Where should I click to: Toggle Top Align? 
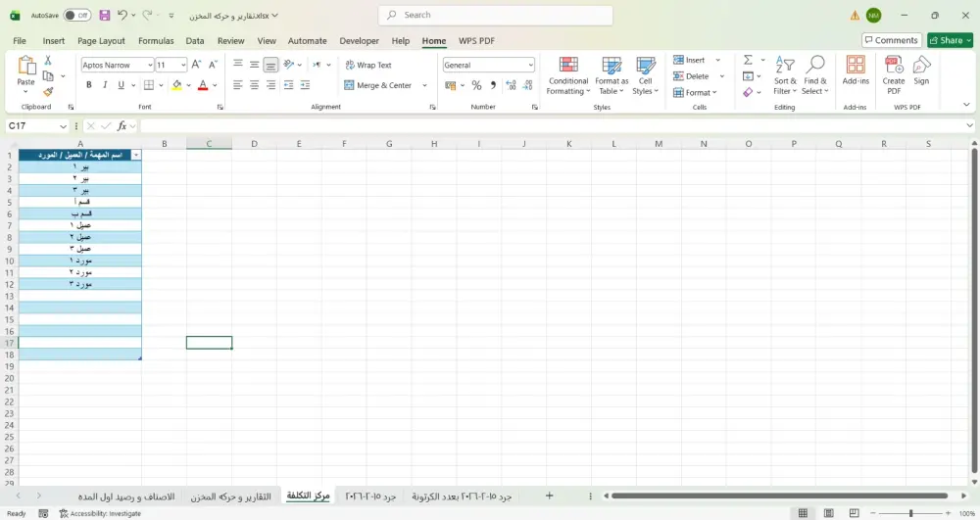click(x=237, y=65)
